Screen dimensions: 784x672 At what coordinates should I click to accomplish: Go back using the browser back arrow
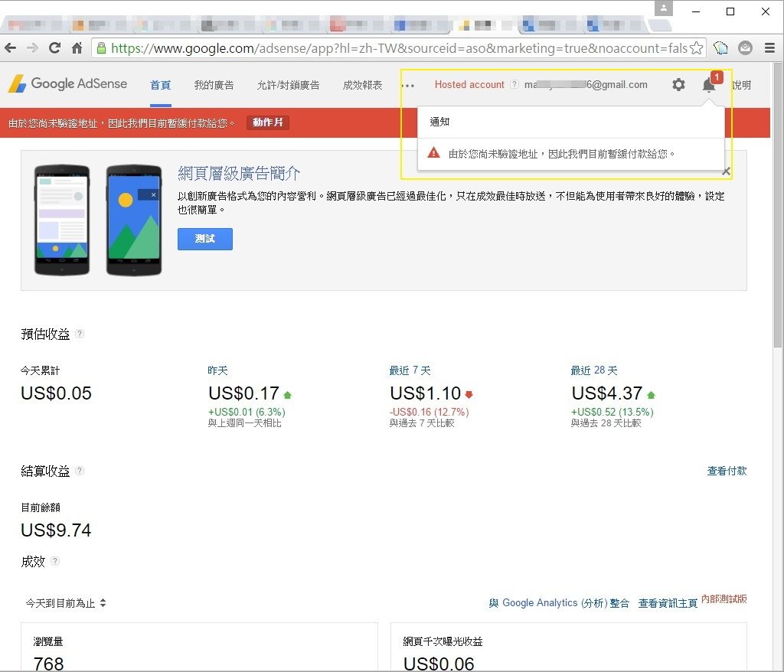10,48
